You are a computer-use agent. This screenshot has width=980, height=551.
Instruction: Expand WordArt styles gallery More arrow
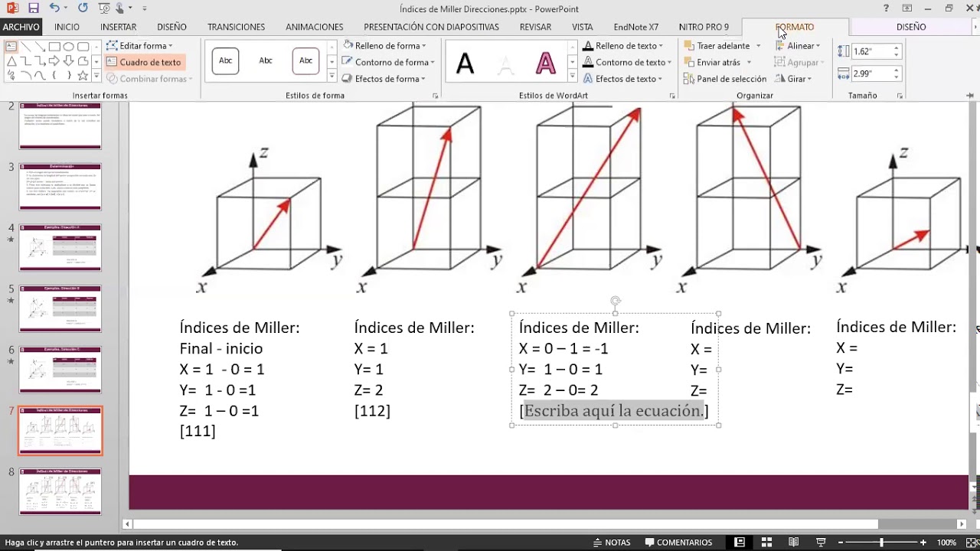tap(572, 76)
